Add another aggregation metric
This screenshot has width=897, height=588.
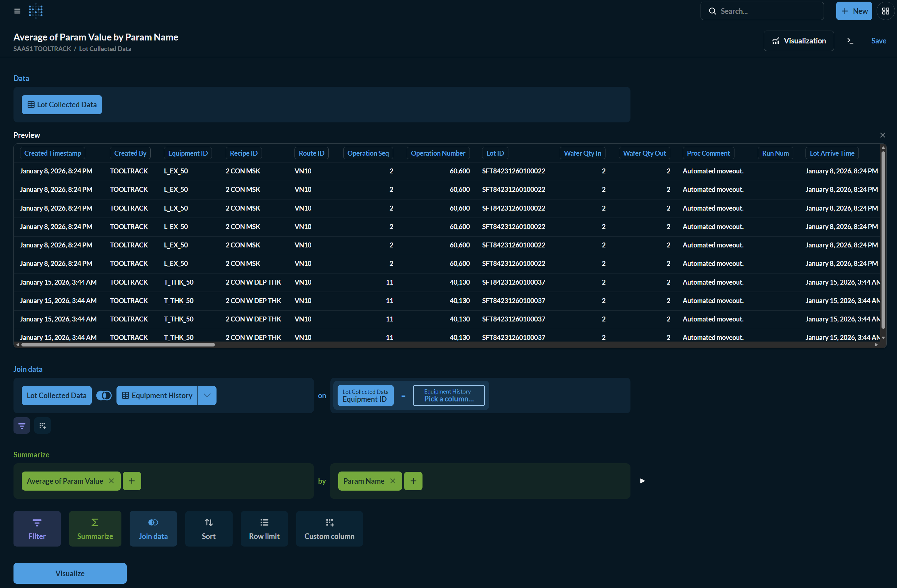pos(132,481)
